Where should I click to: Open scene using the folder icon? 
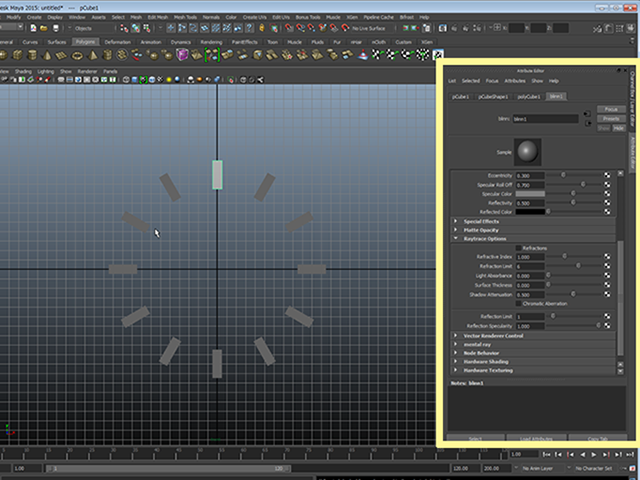click(x=44, y=28)
